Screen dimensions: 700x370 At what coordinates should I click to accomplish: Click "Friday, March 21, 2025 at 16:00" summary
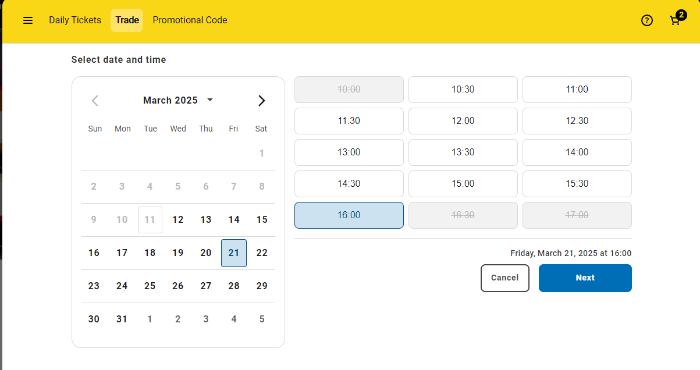[x=571, y=253]
